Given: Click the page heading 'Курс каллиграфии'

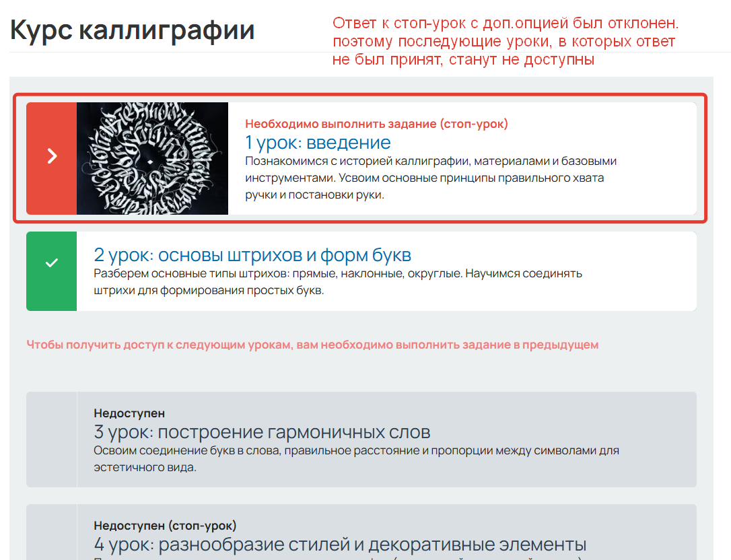Looking at the screenshot, I should point(133,30).
